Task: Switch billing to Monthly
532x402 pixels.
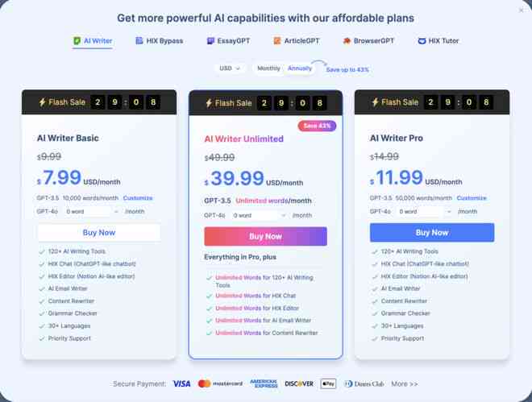Action: (268, 68)
